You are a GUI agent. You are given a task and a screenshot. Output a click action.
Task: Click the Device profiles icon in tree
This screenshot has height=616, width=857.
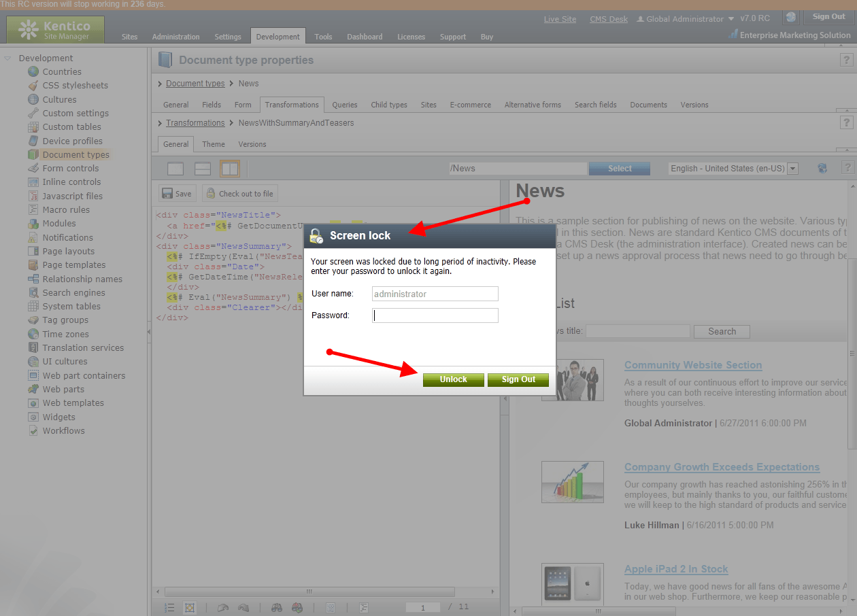tap(33, 141)
